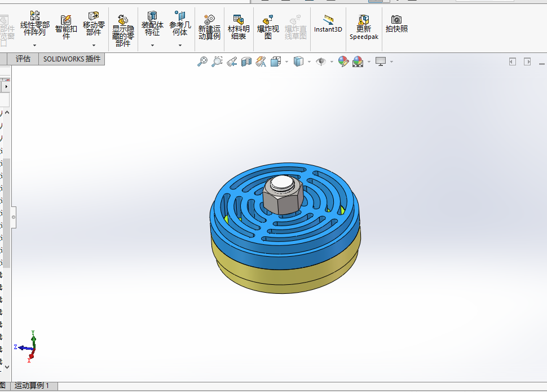
Task: Toggle the Instant3D button
Action: coord(328,24)
